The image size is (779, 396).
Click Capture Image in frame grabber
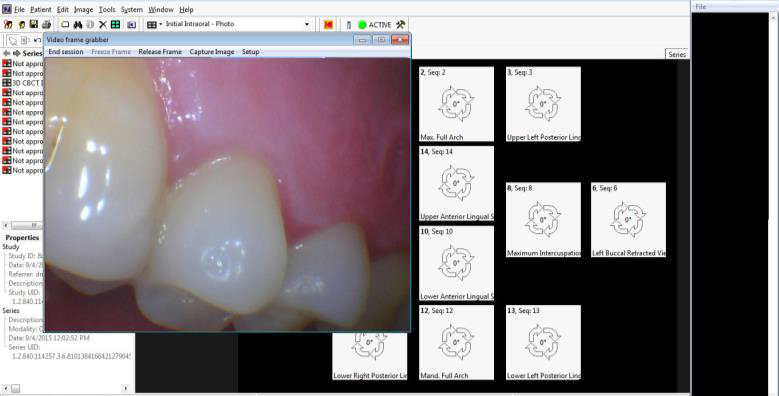(x=212, y=52)
